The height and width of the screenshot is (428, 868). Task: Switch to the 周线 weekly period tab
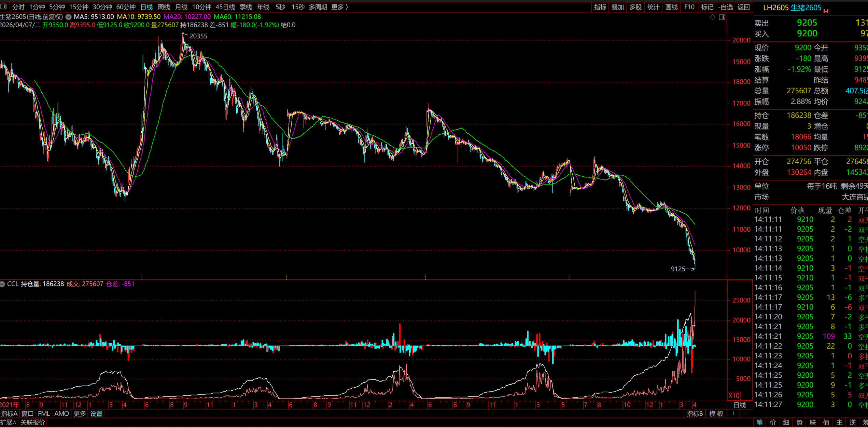point(164,7)
